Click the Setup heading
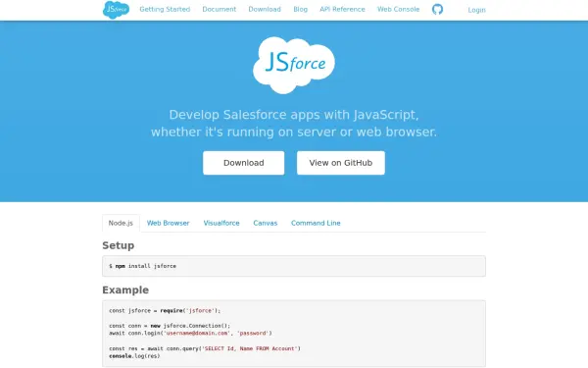588x368 pixels. 119,245
